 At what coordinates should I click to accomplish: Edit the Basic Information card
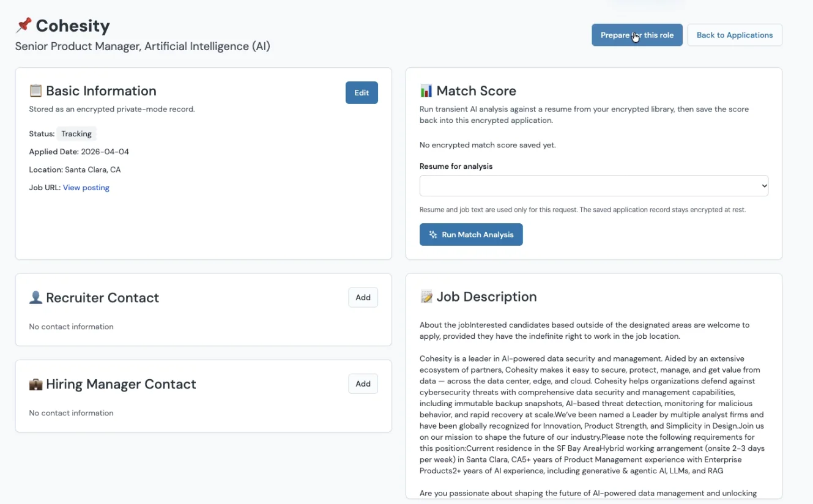[362, 93]
